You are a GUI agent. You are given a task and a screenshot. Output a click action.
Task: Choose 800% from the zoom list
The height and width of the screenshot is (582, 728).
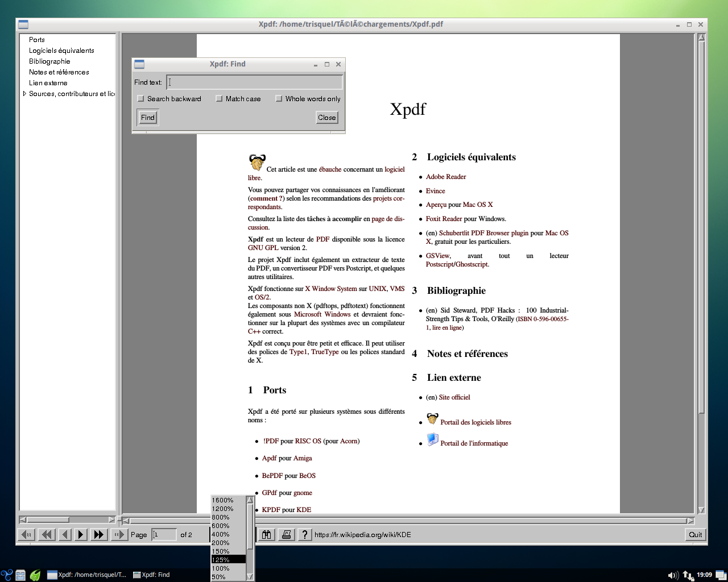click(x=229, y=517)
